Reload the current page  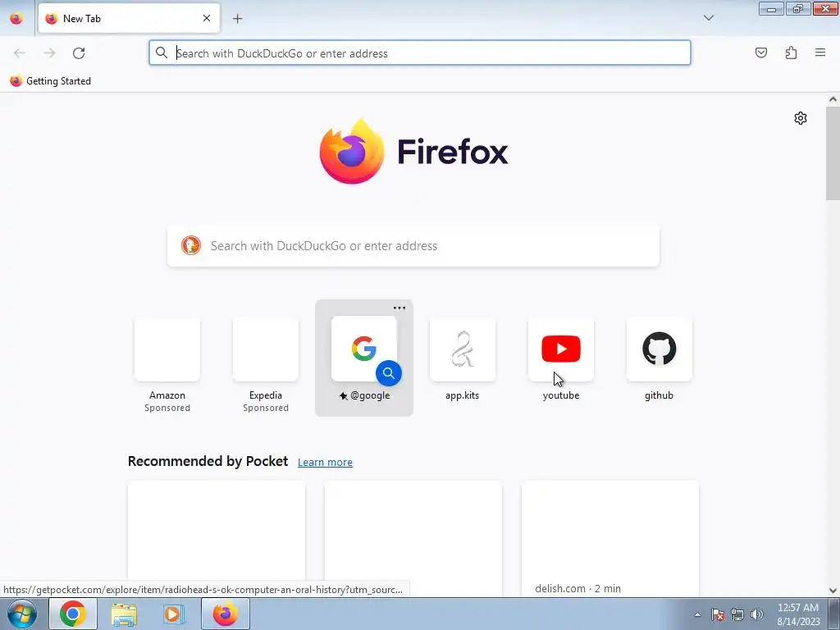coord(79,53)
